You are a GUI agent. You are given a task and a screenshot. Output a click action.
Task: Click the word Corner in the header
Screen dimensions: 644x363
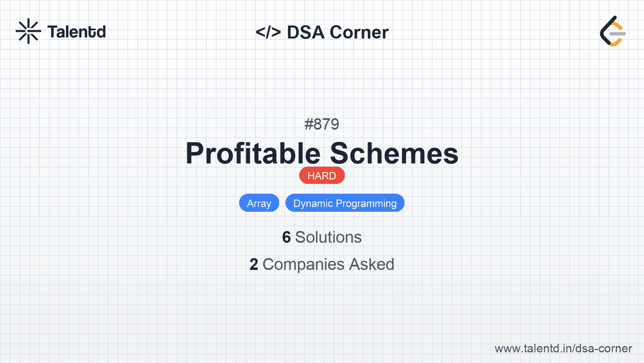[359, 32]
